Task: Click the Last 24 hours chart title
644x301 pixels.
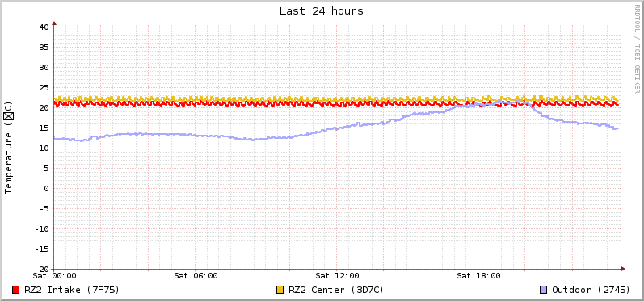Action: pos(322,11)
